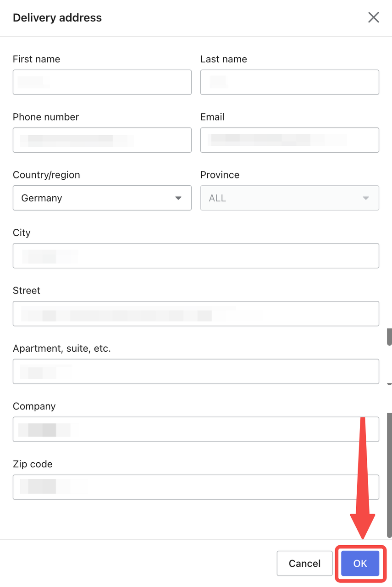
Task: Click the Zip code field label
Action: coord(33,464)
